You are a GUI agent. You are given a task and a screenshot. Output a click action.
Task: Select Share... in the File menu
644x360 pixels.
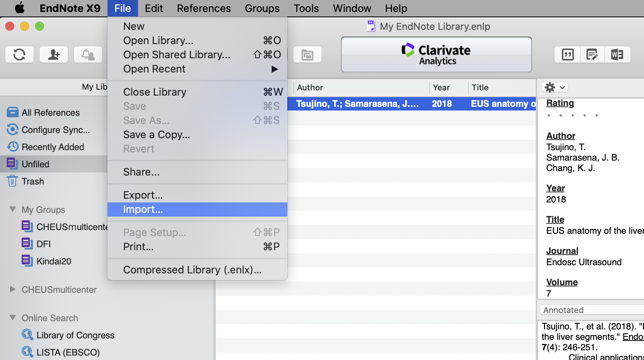point(197,172)
